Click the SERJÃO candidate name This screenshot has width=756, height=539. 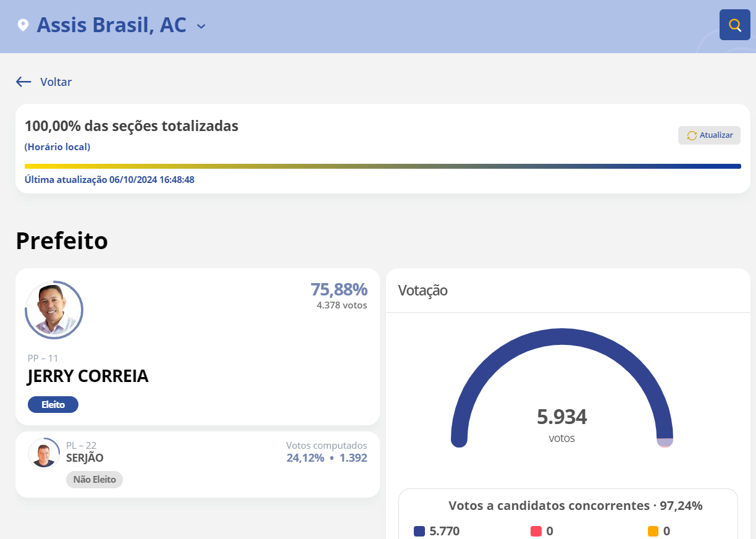85,458
